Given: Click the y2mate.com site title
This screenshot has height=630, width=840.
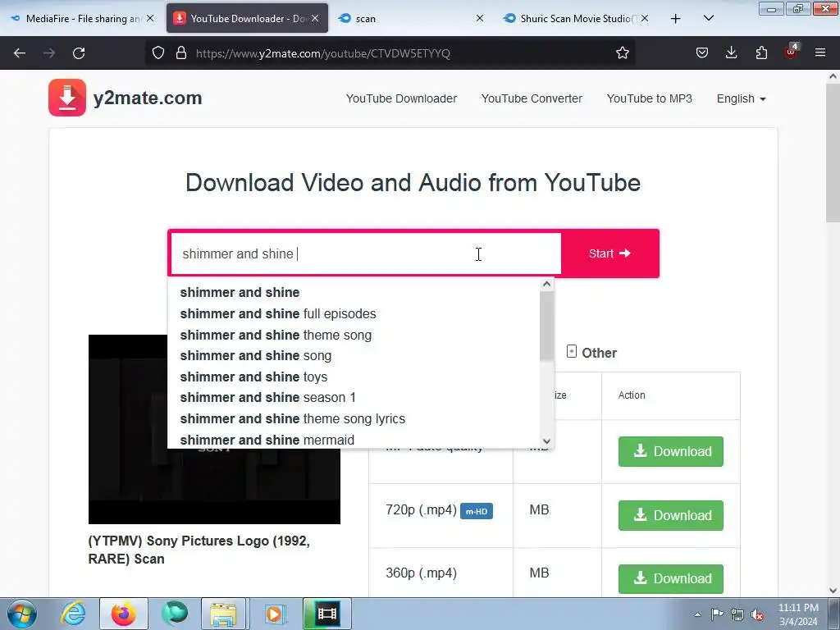Looking at the screenshot, I should 148,98.
